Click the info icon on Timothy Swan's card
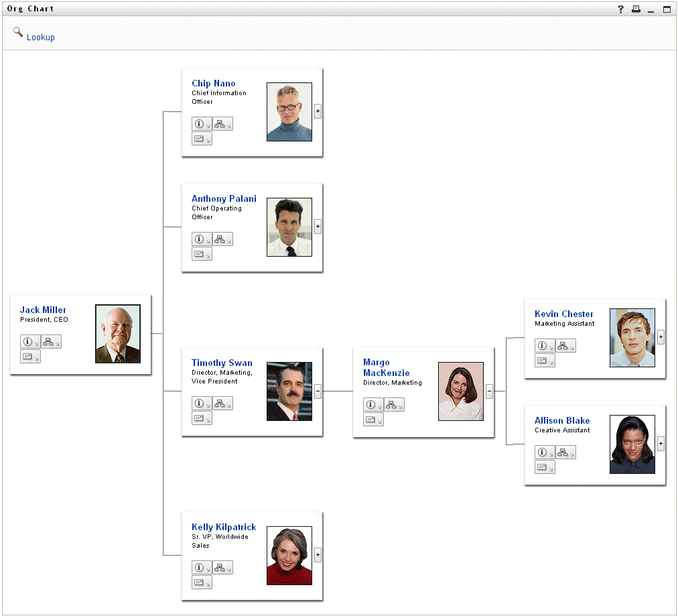 click(x=199, y=403)
